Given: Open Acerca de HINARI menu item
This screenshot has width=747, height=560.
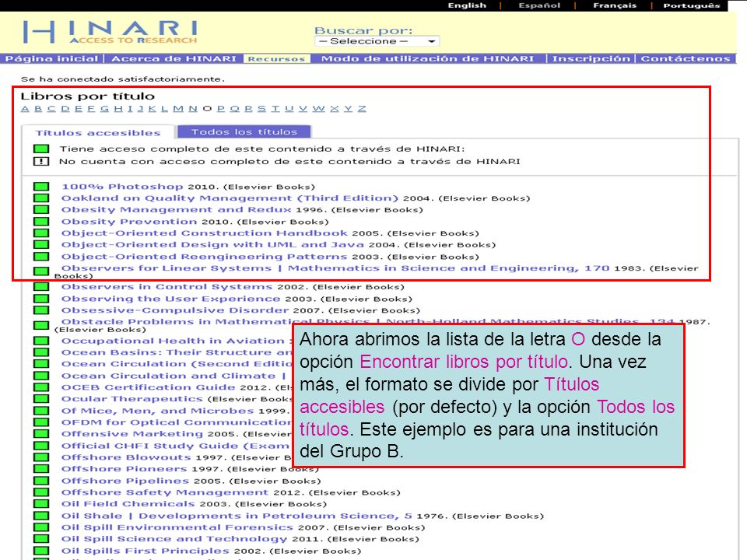Looking at the screenshot, I should (x=174, y=58).
